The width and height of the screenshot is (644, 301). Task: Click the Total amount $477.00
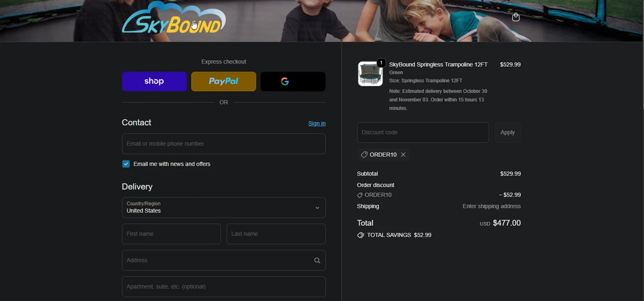pos(507,223)
